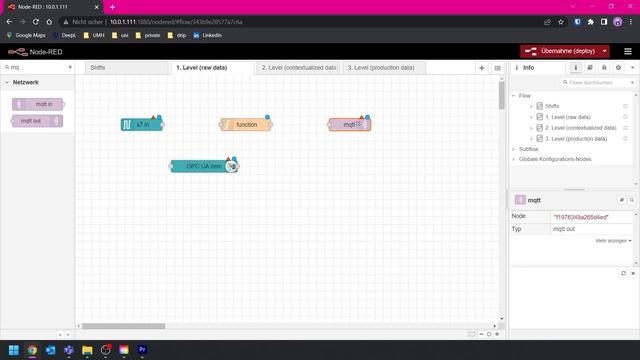Select the mqtt out node on canvas
The height and width of the screenshot is (360, 640).
click(x=350, y=124)
